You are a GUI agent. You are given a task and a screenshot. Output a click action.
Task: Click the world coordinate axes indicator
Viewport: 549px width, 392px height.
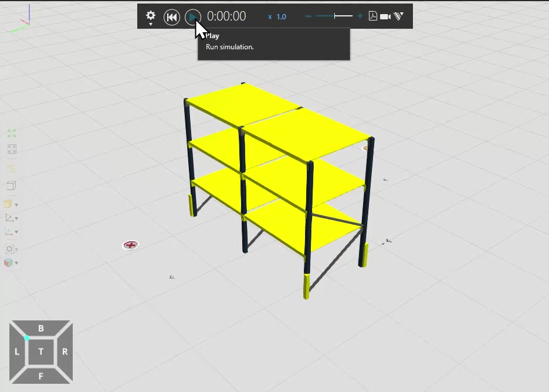[21, 19]
